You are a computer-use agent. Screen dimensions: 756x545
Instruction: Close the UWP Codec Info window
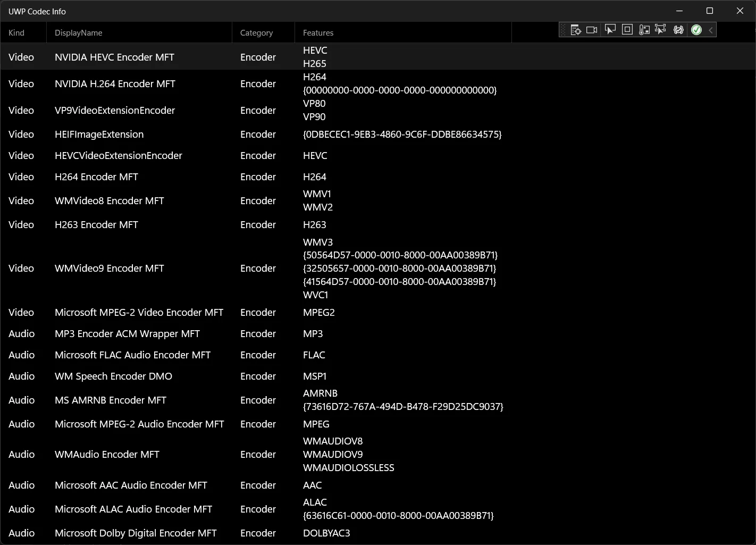[740, 11]
